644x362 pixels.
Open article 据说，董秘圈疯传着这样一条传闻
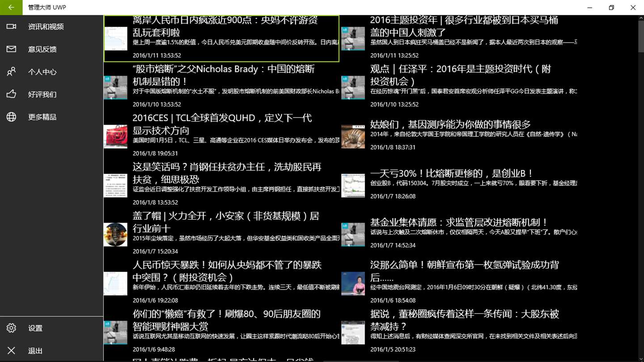[x=459, y=333]
